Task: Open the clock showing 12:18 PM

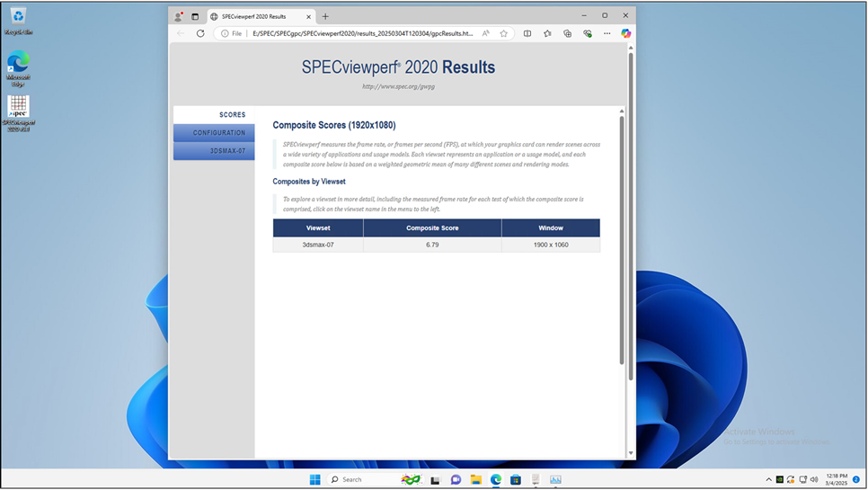Action: (x=836, y=479)
